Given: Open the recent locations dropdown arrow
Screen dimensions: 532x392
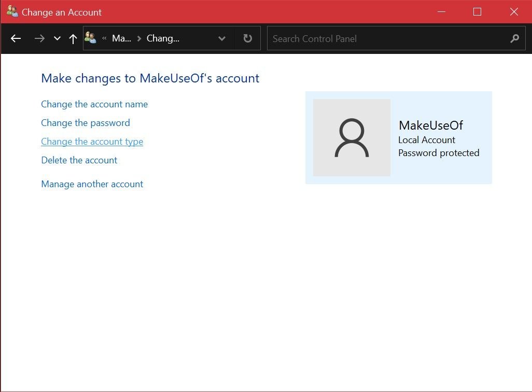Looking at the screenshot, I should (57, 39).
